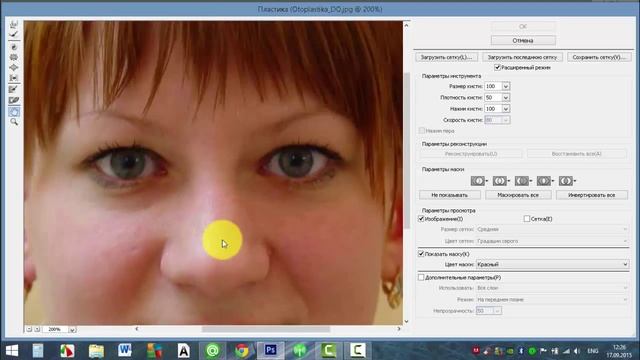Open File Explorer from the taskbar
The image size is (640, 360).
click(96, 351)
